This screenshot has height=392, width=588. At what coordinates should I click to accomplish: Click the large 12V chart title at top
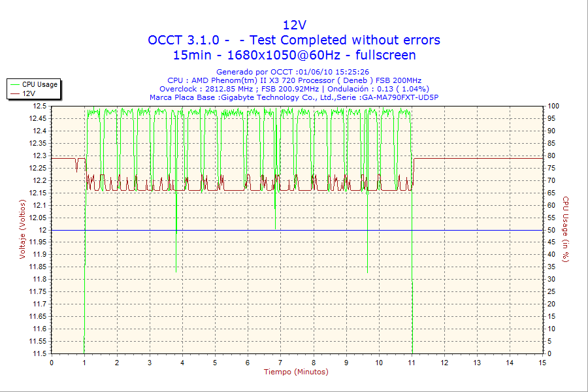click(x=294, y=25)
